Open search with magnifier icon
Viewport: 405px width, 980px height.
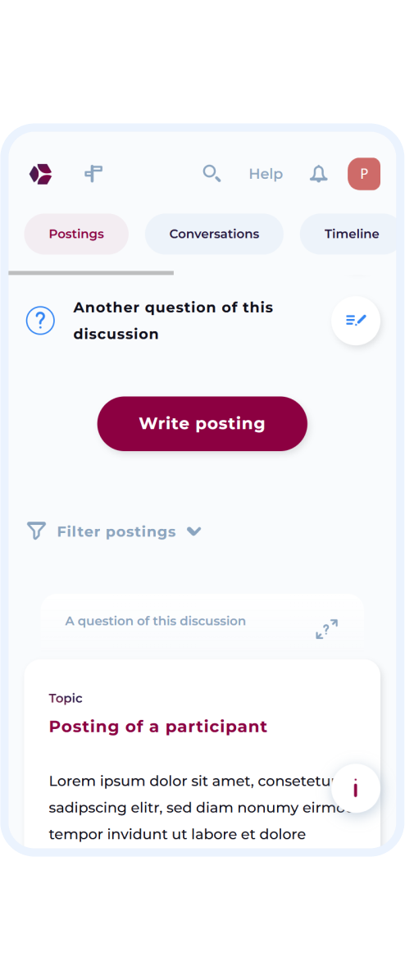pos(212,174)
